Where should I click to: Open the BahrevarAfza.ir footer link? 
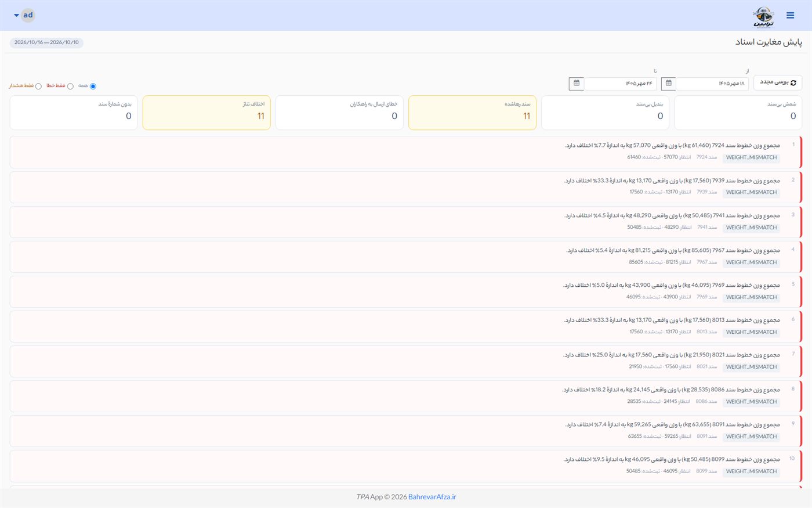432,497
